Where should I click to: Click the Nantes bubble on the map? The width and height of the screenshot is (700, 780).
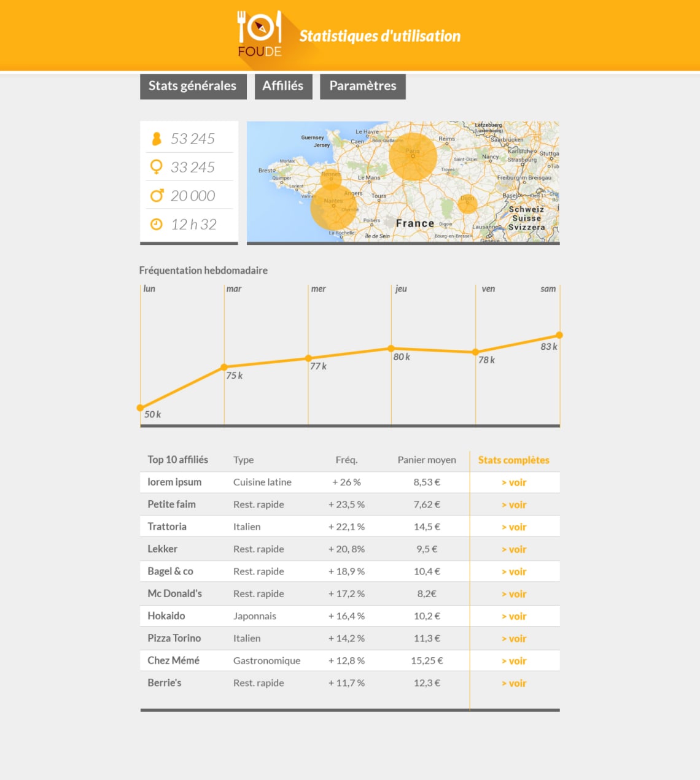(333, 207)
